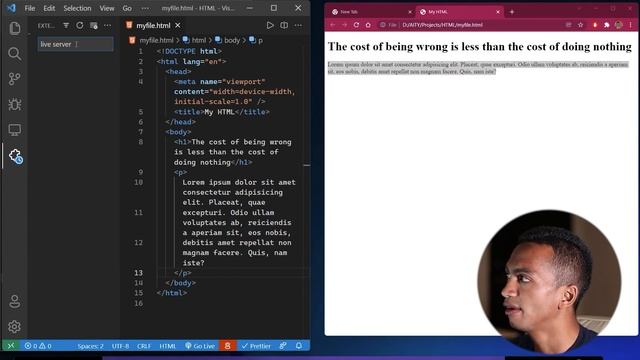Open the browser shield icon
The height and width of the screenshot is (360, 640).
click(x=595, y=25)
